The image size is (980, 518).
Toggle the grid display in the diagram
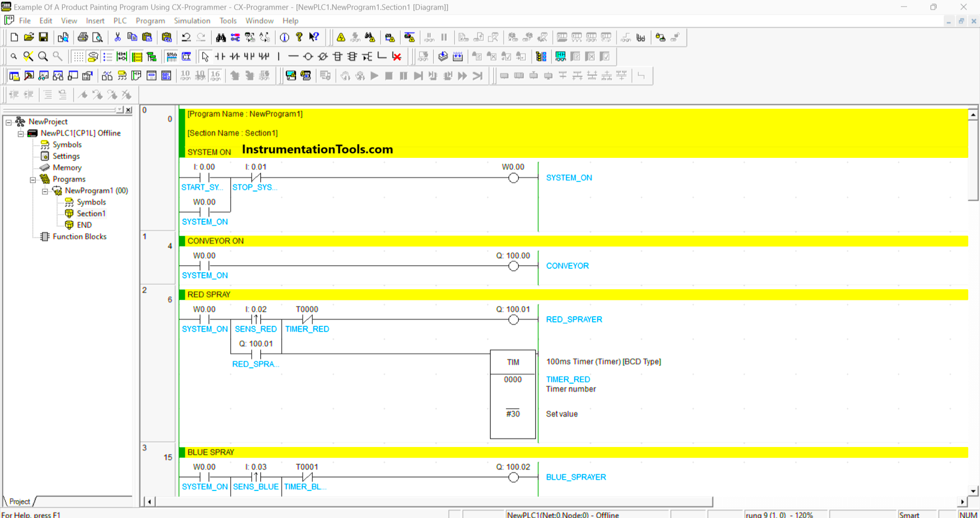pyautogui.click(x=78, y=56)
